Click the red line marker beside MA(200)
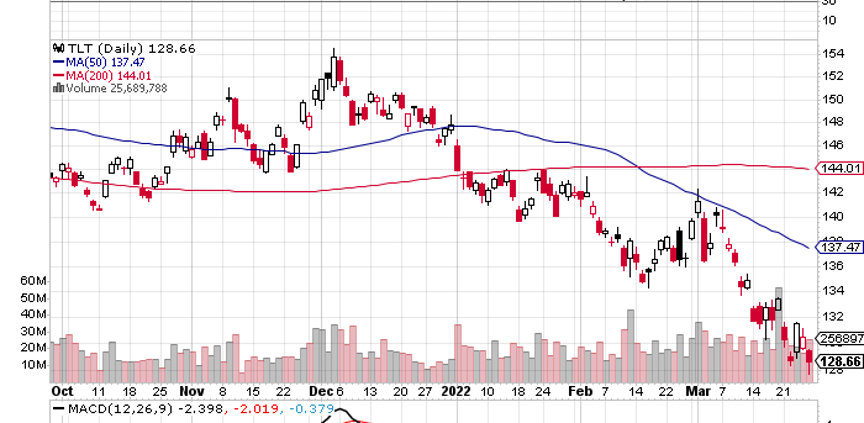The image size is (864, 423). tap(57, 75)
